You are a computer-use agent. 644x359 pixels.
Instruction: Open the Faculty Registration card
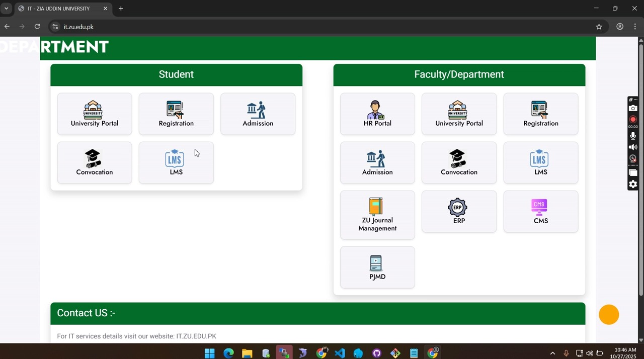[541, 114]
